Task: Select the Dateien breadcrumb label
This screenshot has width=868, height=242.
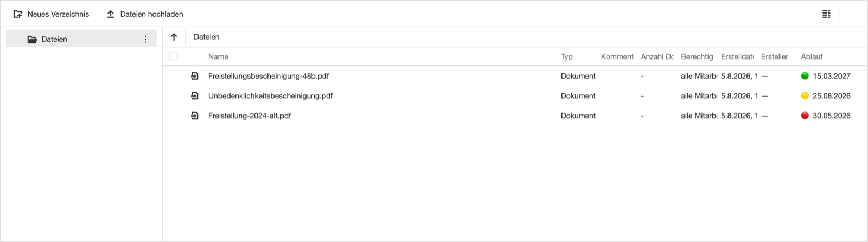Action: coord(207,37)
